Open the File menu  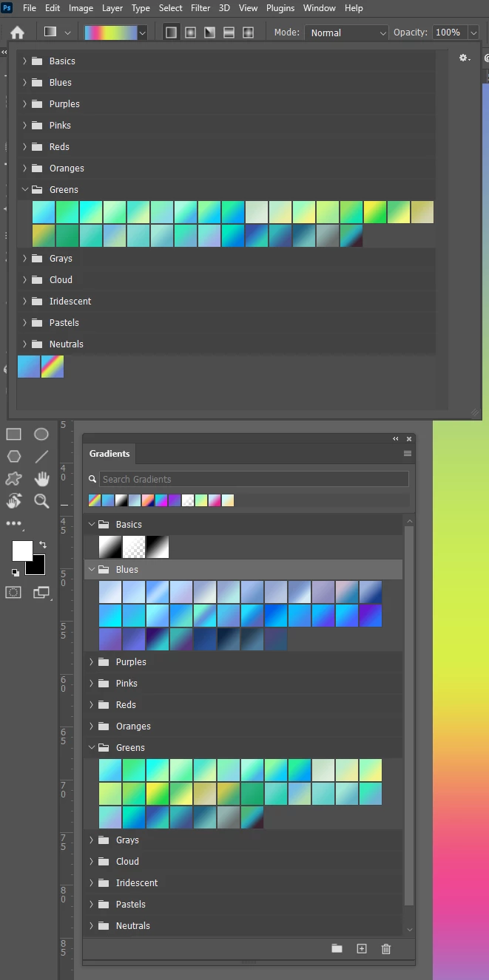30,8
